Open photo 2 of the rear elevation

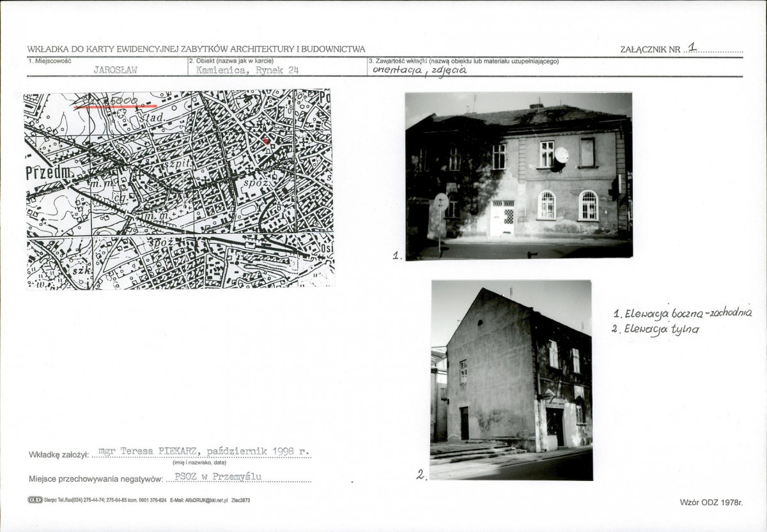[x=511, y=380]
